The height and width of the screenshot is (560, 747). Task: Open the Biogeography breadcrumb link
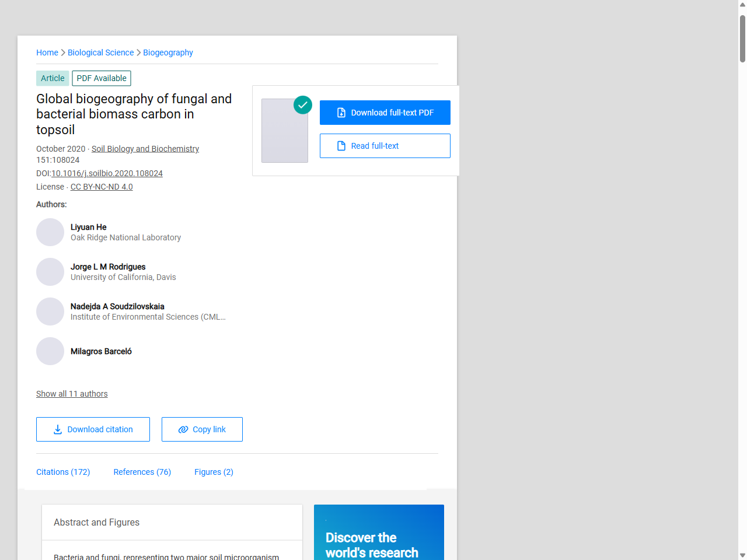click(168, 52)
